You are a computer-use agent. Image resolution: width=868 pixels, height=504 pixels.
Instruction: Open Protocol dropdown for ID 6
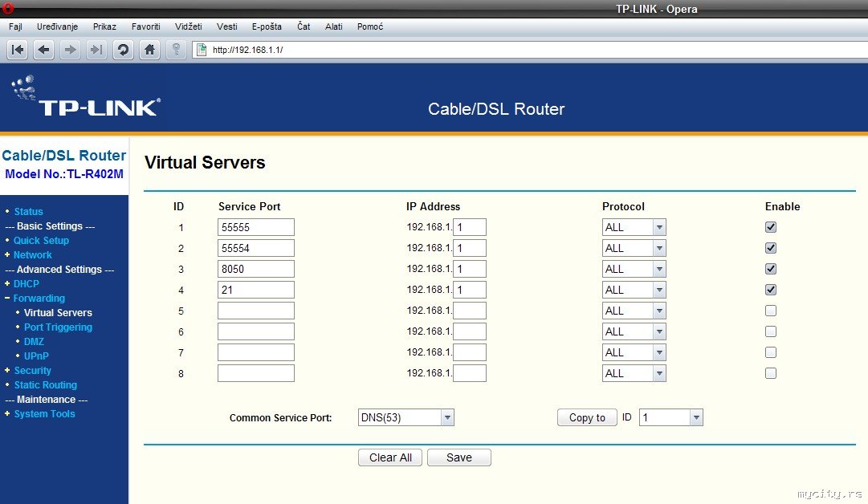[634, 331]
